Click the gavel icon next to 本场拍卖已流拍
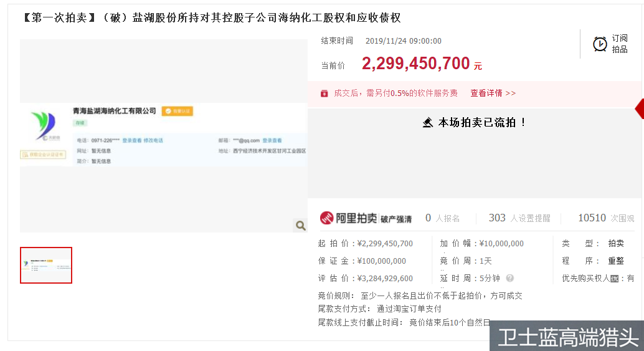The width and height of the screenshot is (644, 351). tap(427, 122)
